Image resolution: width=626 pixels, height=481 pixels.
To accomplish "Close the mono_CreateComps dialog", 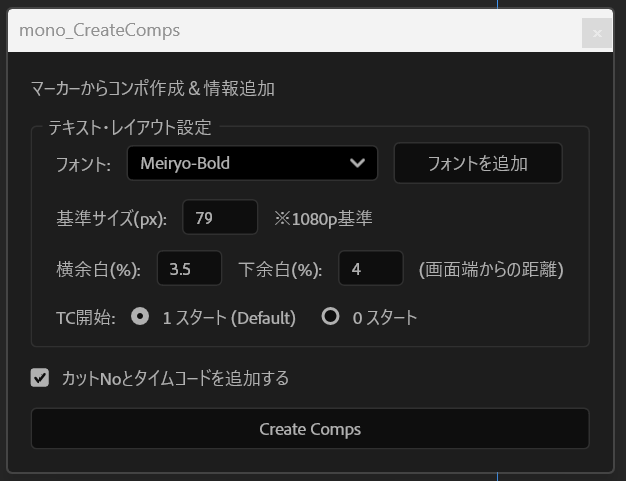I will click(x=597, y=33).
